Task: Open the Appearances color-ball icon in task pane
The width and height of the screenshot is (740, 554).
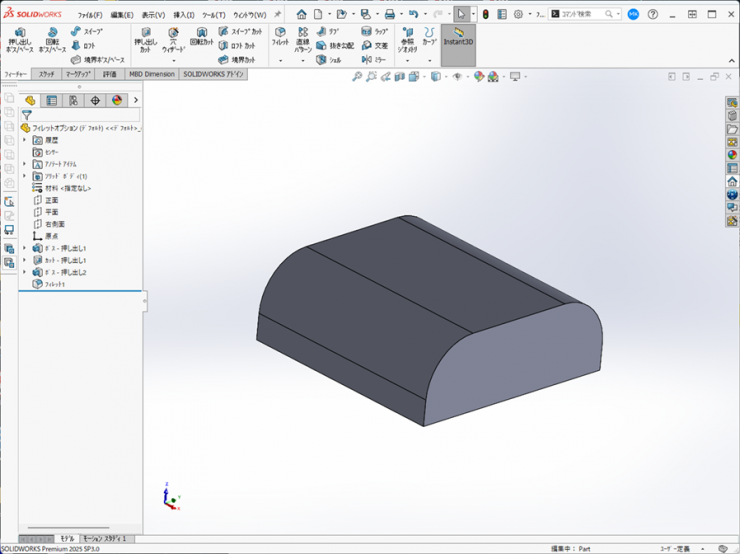Action: 732,155
